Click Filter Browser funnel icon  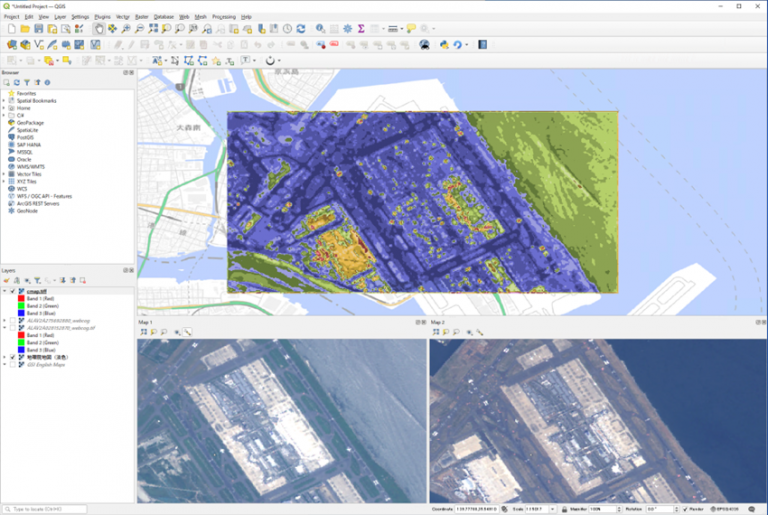click(x=27, y=82)
